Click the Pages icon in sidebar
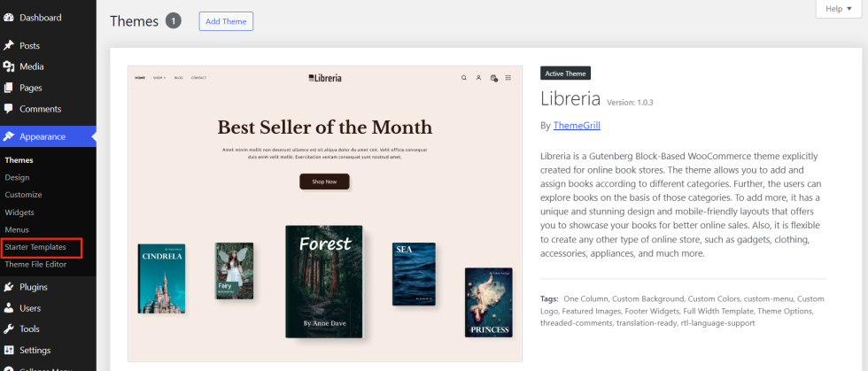The image size is (868, 371). pos(9,88)
